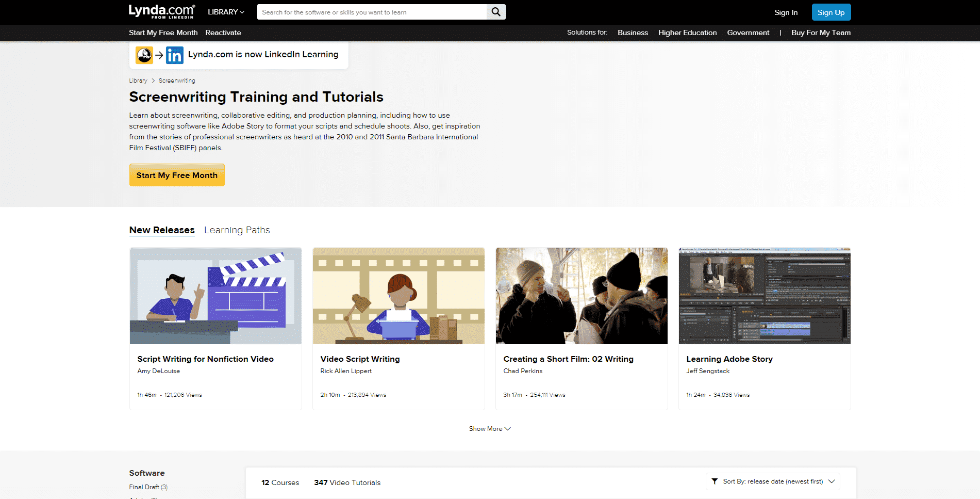Click the Learning Adobe Story title
The image size is (980, 499).
729,359
